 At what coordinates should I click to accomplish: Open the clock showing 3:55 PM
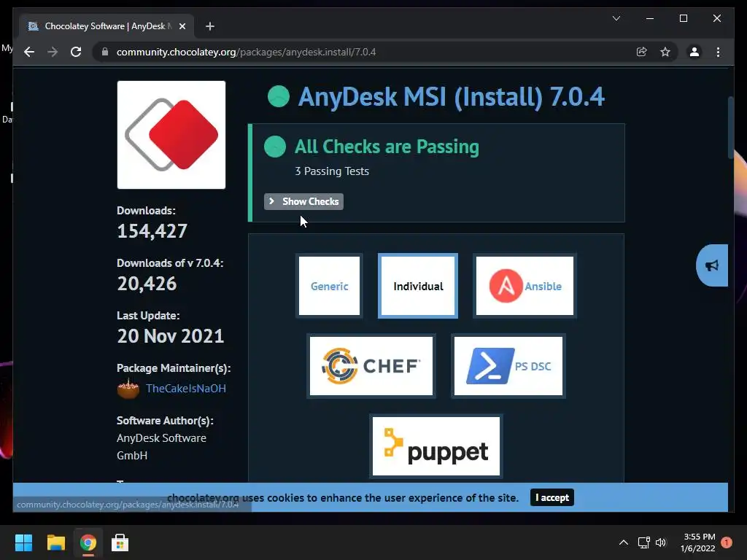click(x=698, y=542)
